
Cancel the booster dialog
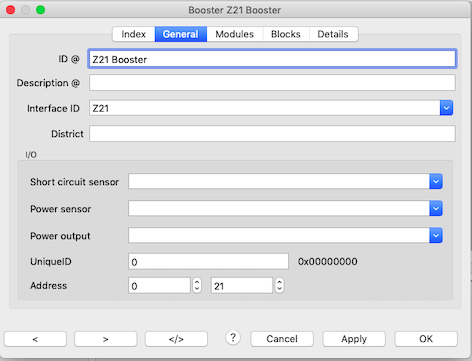tap(282, 339)
